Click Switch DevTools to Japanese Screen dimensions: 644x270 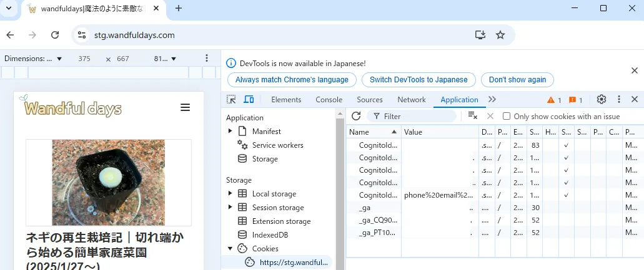tap(419, 80)
